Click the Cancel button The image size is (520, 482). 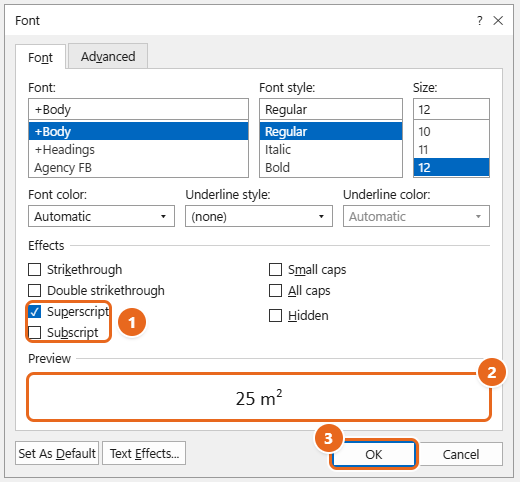coord(461,454)
